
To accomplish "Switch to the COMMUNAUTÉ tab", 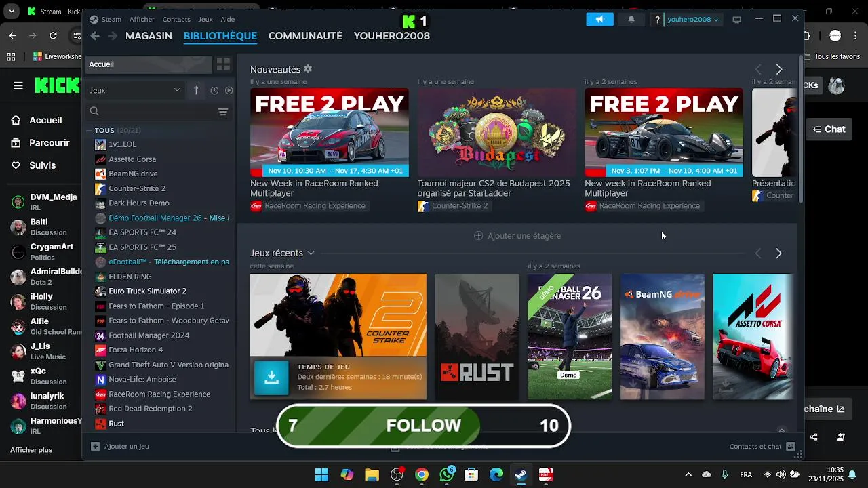I will 305,36.
